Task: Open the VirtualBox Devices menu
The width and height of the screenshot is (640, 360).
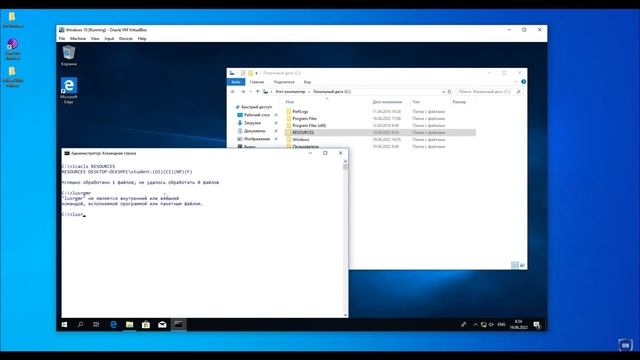Action: pyautogui.click(x=126, y=38)
